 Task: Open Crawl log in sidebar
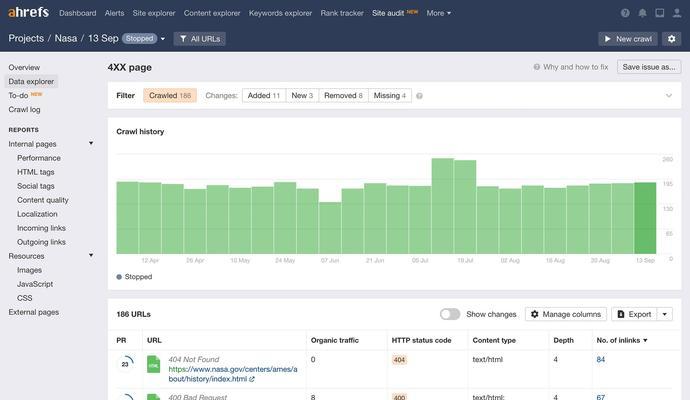point(24,110)
